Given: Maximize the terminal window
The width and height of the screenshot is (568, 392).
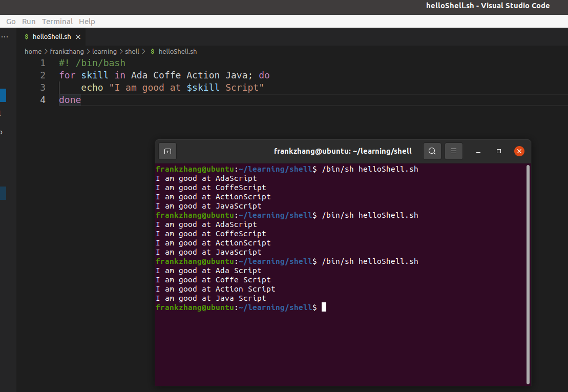Looking at the screenshot, I should (x=499, y=152).
